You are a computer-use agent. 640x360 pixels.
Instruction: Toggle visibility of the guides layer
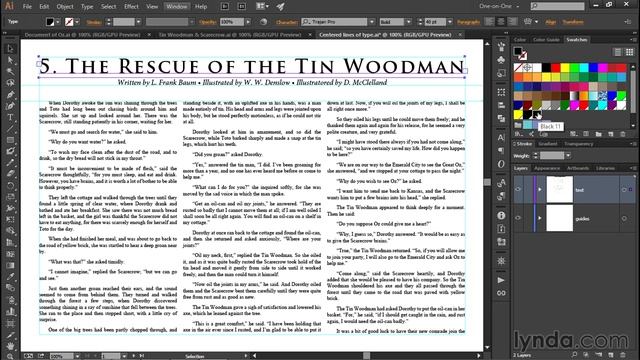point(518,218)
